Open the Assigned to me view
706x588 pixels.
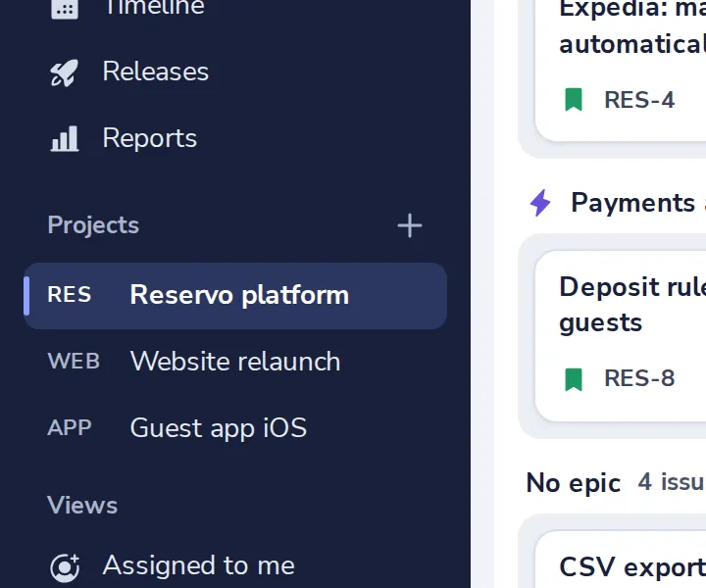[235, 566]
